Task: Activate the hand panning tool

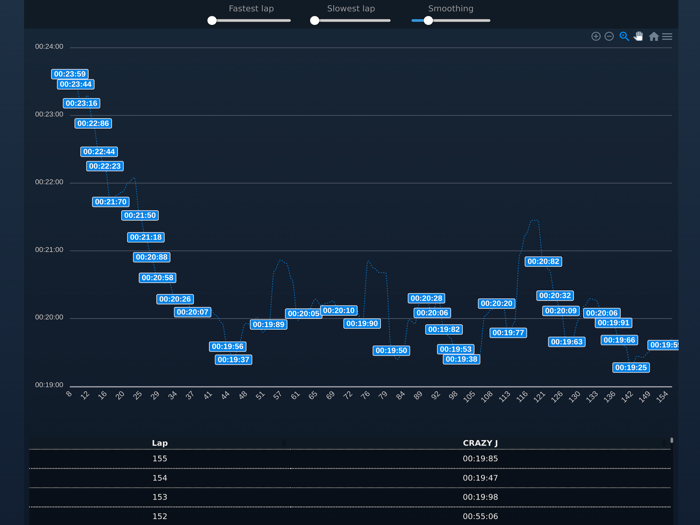Action: tap(638, 37)
